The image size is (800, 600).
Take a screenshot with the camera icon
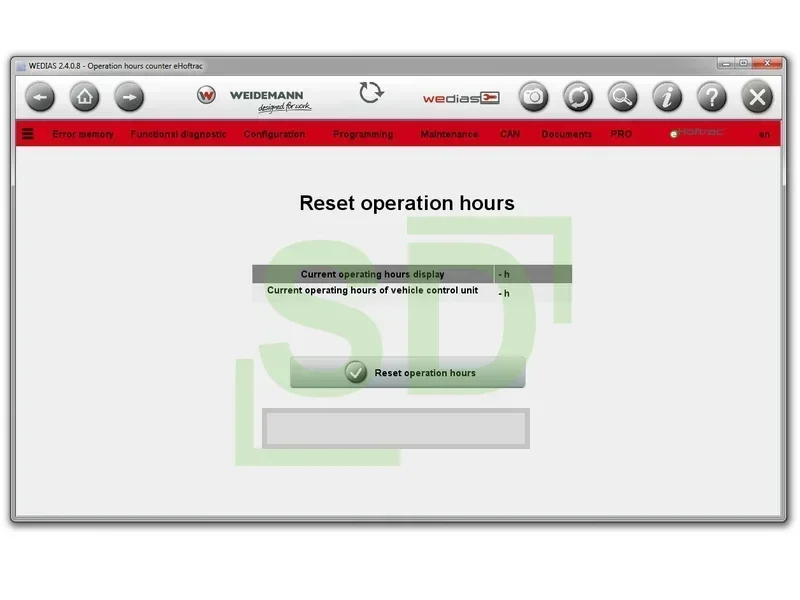(534, 97)
